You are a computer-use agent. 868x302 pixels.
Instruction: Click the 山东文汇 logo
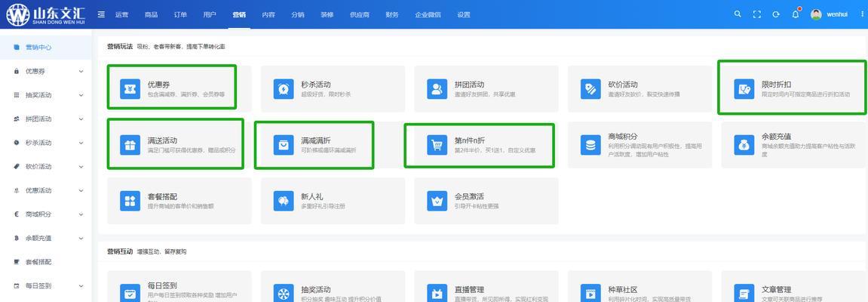[x=46, y=15]
